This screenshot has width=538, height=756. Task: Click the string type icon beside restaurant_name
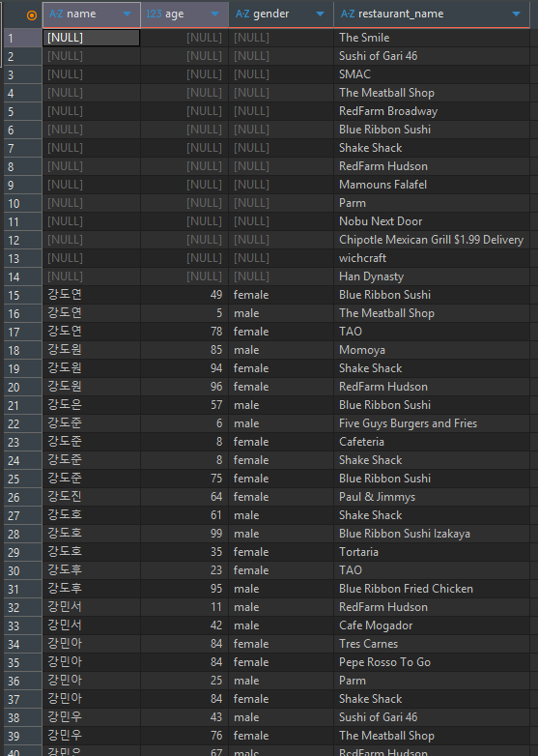348,14
